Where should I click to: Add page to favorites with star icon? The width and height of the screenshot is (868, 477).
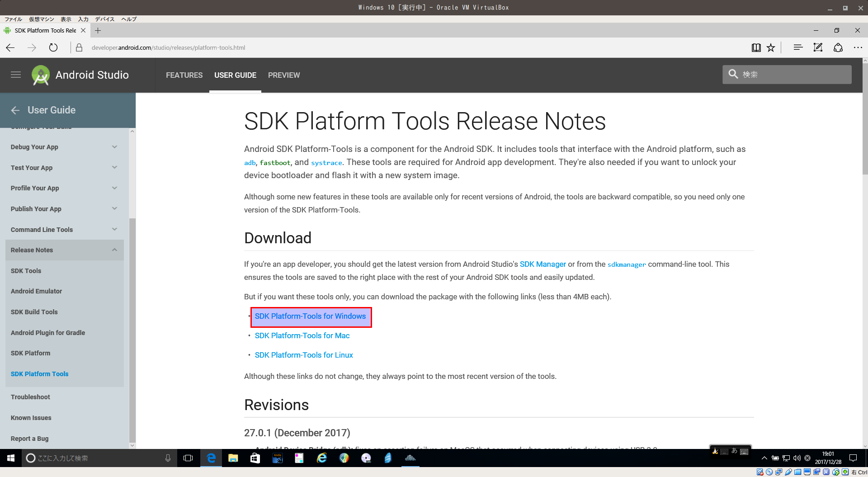pyautogui.click(x=771, y=47)
